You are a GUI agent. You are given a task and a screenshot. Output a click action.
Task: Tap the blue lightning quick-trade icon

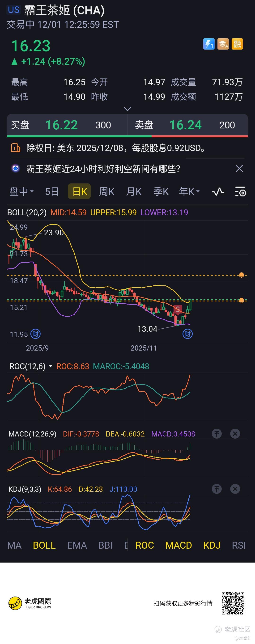(x=209, y=44)
